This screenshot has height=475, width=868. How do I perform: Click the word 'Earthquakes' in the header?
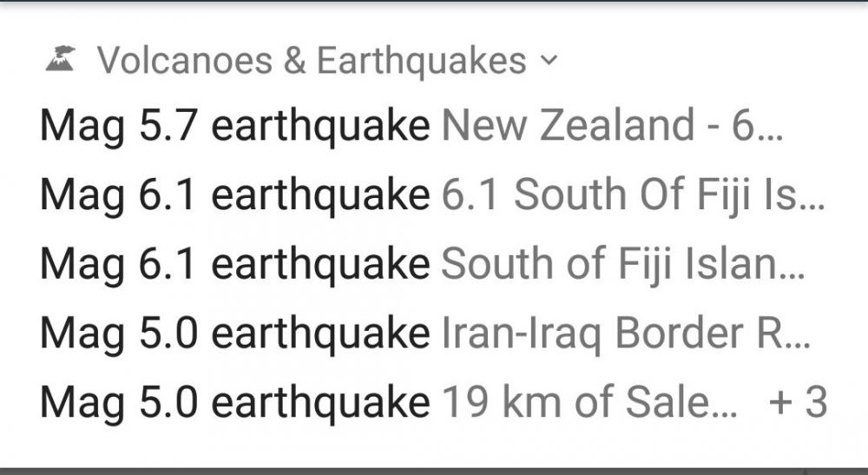tap(421, 61)
